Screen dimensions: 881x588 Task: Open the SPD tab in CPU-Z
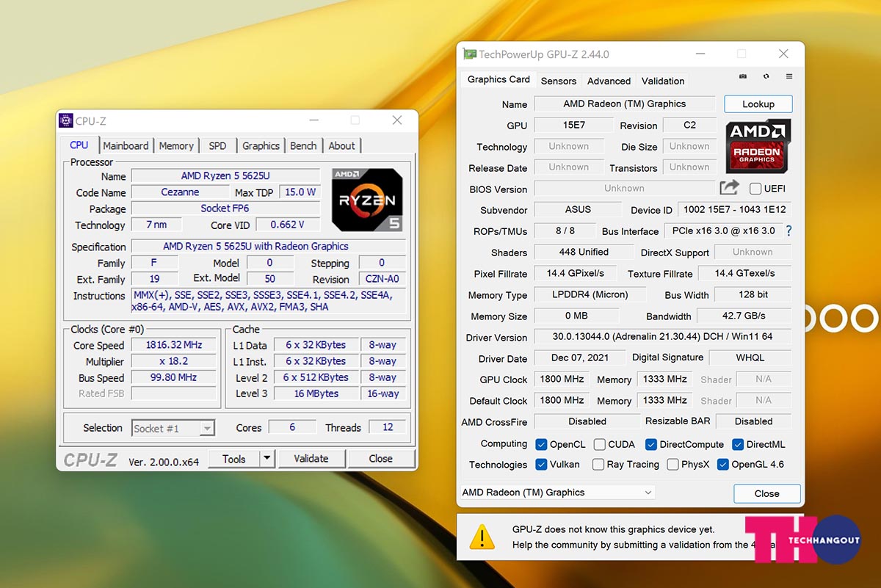tap(217, 145)
